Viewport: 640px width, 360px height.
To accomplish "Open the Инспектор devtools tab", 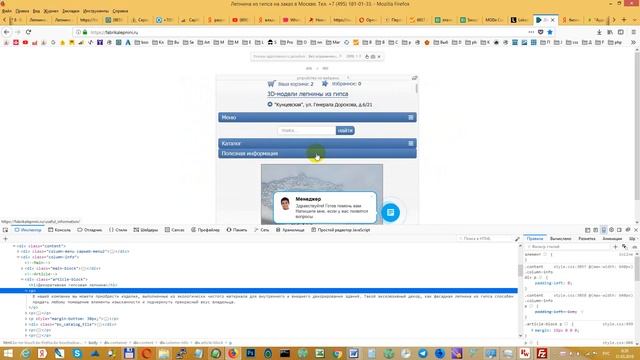I will click(28, 230).
